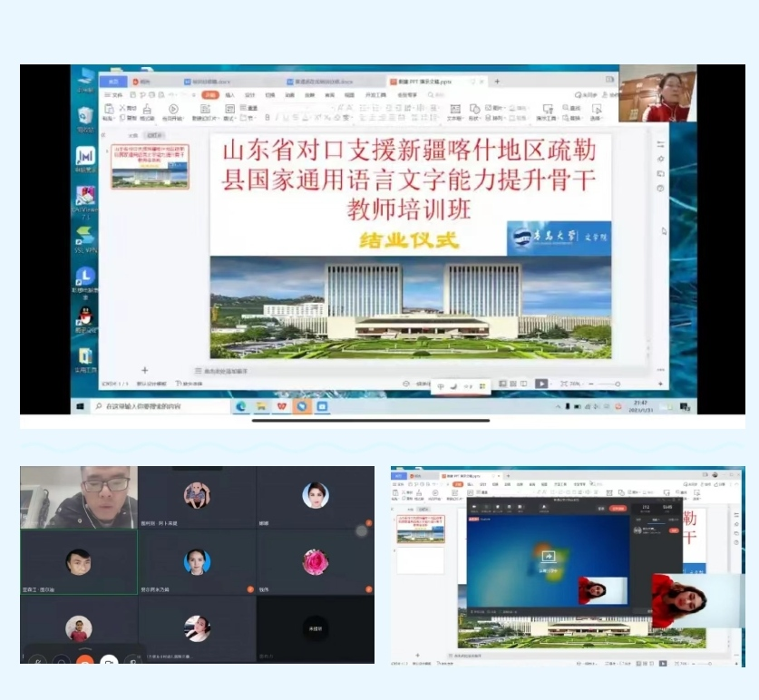The height and width of the screenshot is (700, 759).
Task: Click the man-with-glasses video tile in the call
Action: [79, 497]
